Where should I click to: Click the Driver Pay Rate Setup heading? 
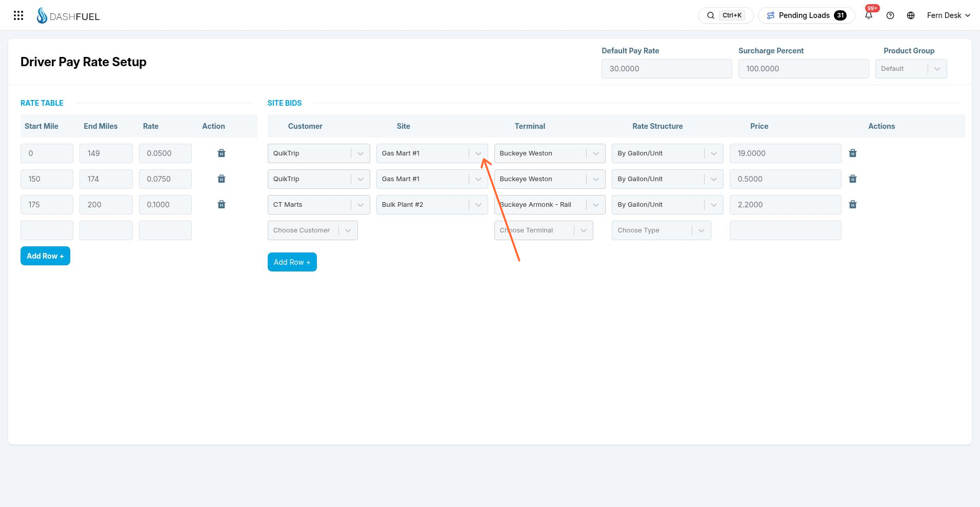tap(84, 62)
